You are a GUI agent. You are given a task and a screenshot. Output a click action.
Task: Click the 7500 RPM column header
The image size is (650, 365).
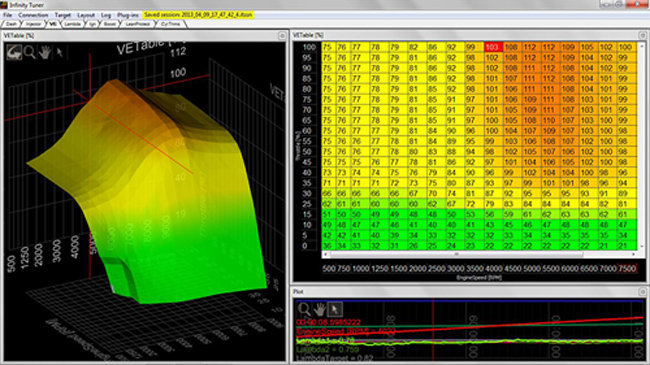point(627,269)
